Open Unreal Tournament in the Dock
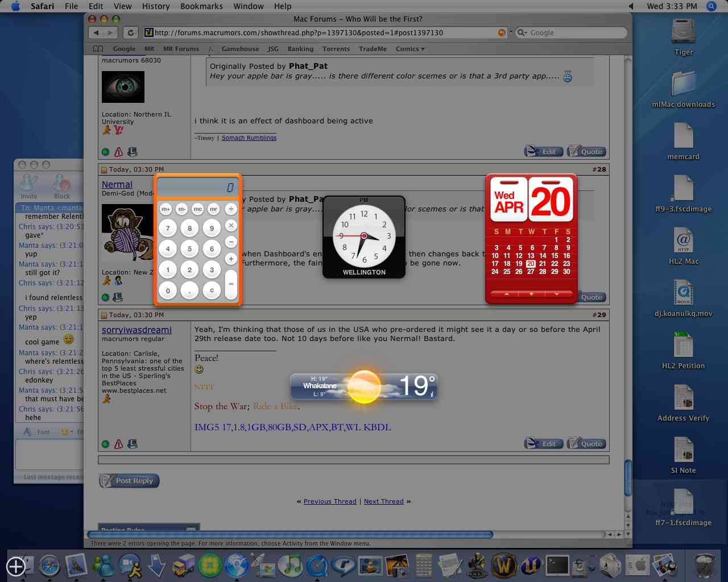This screenshot has width=728, height=582. (531, 566)
